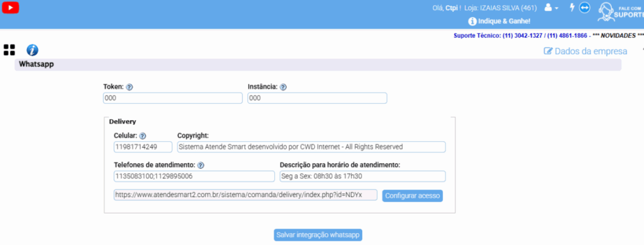Click Salvar integração whatsapp button
The height and width of the screenshot is (245, 644).
click(318, 235)
